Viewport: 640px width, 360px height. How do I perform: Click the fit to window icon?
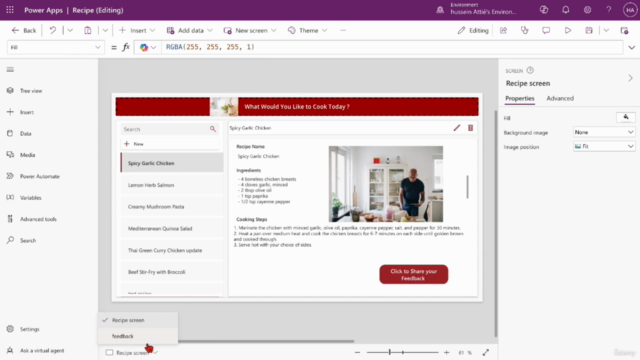485,352
